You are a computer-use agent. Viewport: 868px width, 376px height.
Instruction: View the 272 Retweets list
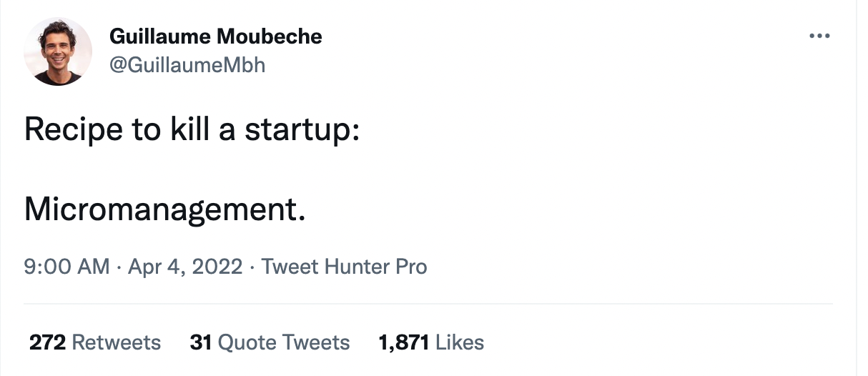(x=95, y=342)
